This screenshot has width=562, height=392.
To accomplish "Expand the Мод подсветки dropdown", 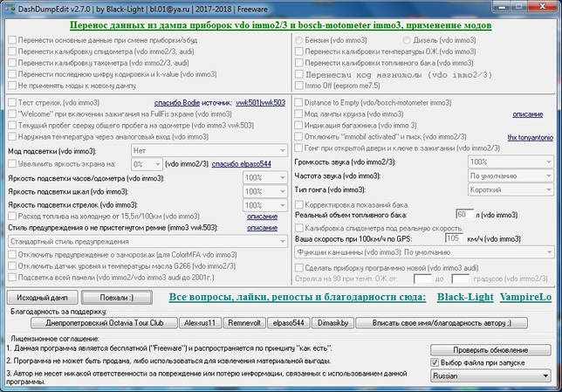I will click(209, 151).
